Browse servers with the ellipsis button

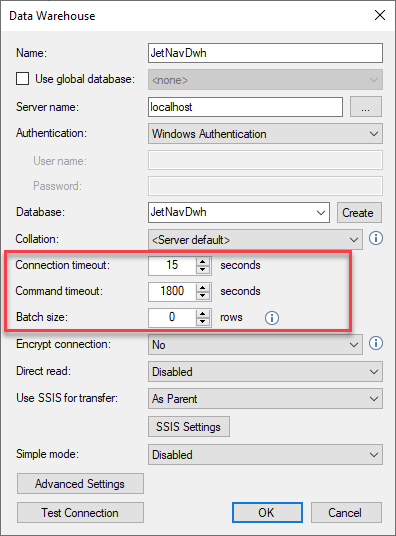(x=366, y=107)
